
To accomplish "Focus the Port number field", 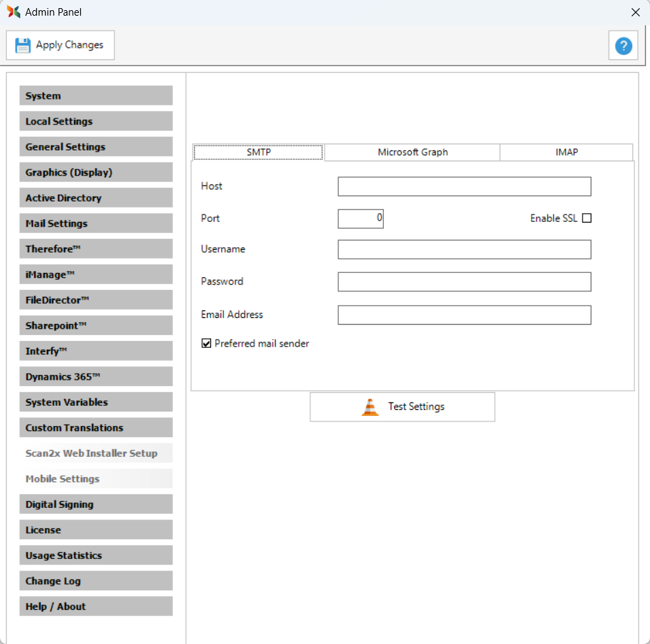I will (x=361, y=219).
